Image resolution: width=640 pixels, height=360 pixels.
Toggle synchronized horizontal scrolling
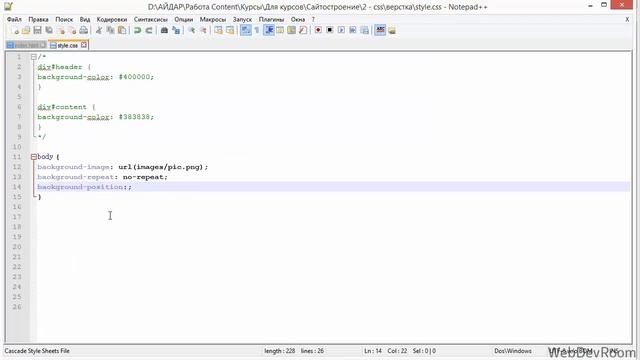tap(230, 30)
